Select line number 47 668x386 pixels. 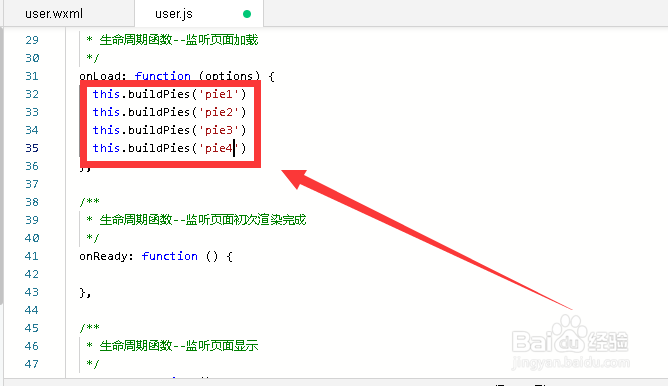32,364
